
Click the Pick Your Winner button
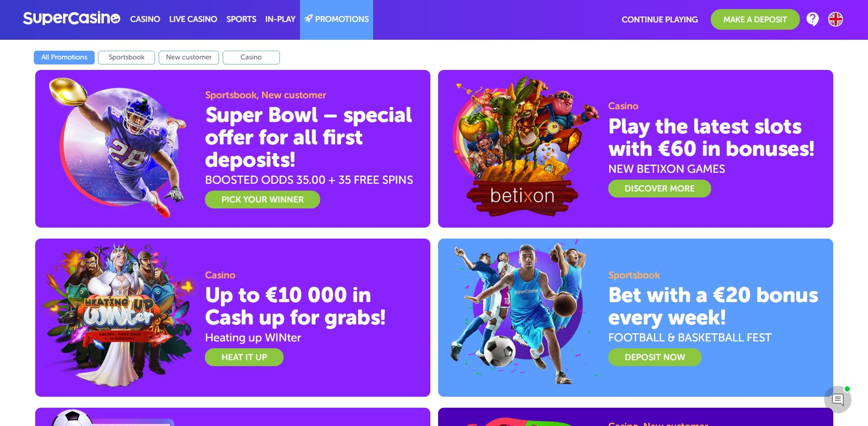coord(263,199)
